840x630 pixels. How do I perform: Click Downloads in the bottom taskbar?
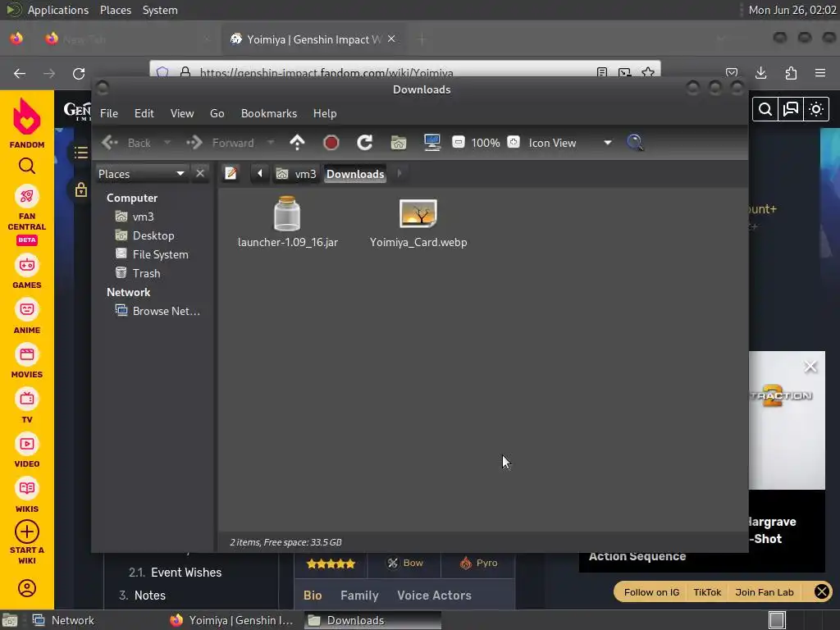coord(373,620)
